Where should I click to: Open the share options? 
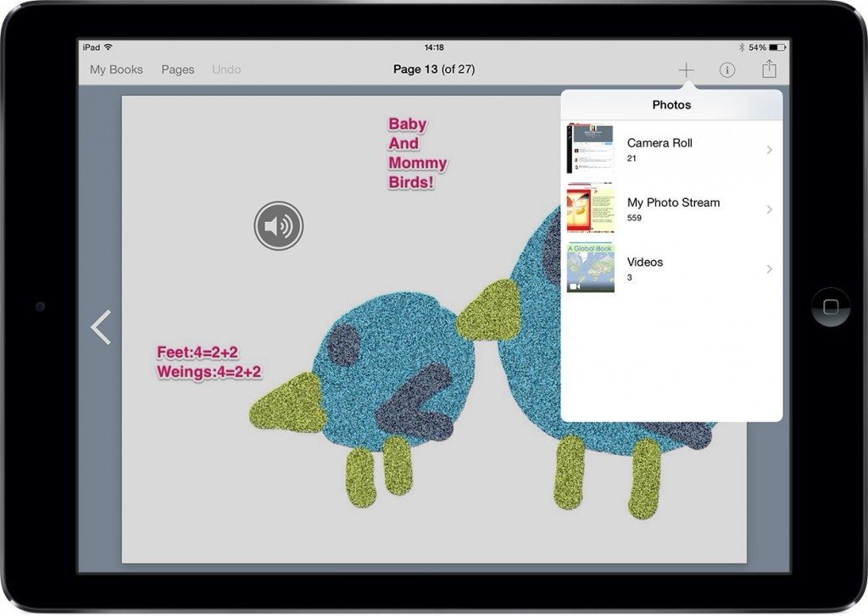point(769,69)
